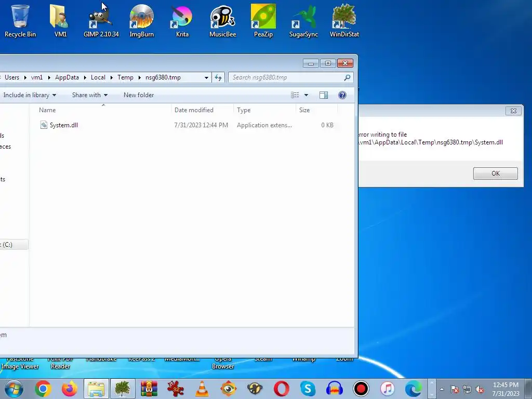Show hidden tray icons arrow
This screenshot has width=532, height=399.
tap(442, 389)
